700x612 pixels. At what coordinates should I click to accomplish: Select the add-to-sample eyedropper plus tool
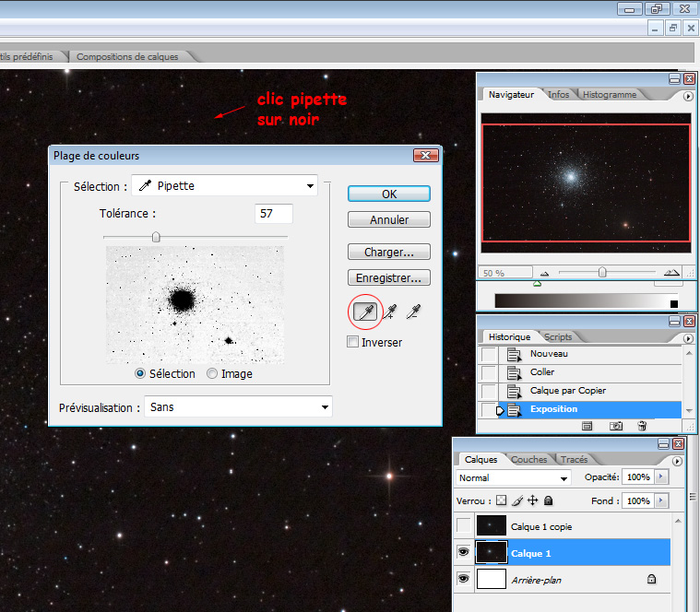[390, 312]
